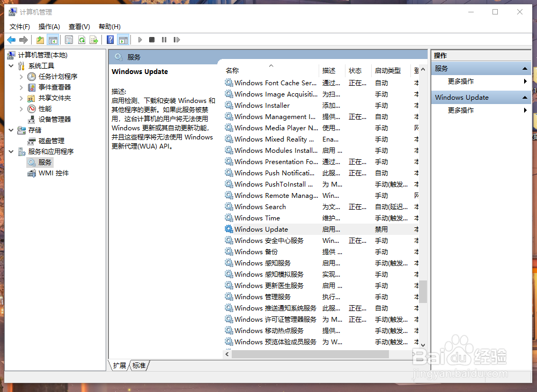Click the vertical scrollbar thumb
Image resolution: width=537 pixels, height=392 pixels.
click(x=423, y=292)
